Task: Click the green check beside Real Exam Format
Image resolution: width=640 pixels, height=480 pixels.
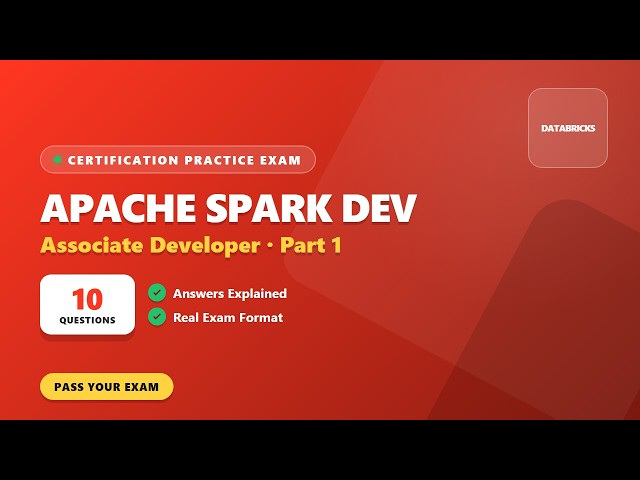Action: [x=157, y=317]
